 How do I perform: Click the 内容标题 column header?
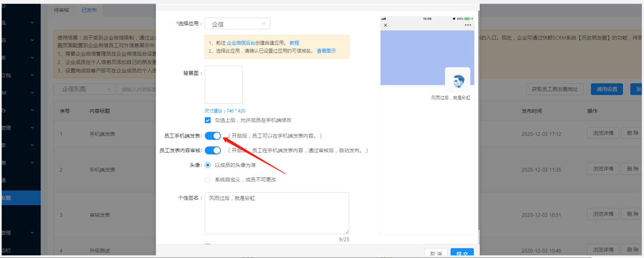100,112
